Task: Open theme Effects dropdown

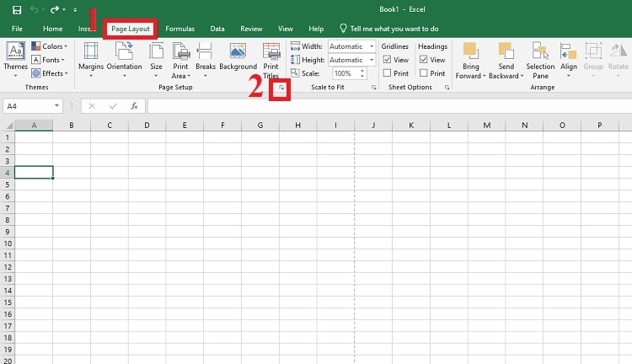Action: [x=50, y=73]
